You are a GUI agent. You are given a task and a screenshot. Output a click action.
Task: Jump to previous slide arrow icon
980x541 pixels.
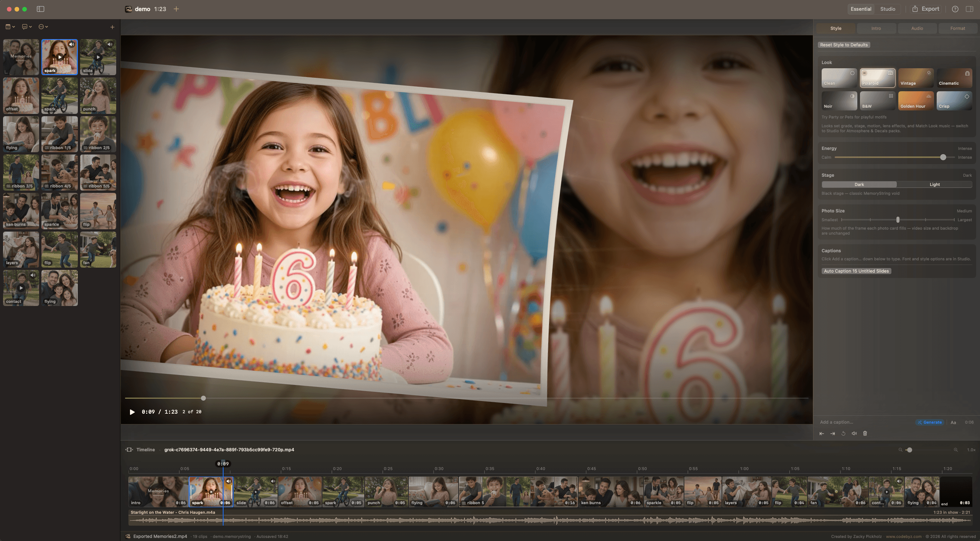pyautogui.click(x=822, y=434)
